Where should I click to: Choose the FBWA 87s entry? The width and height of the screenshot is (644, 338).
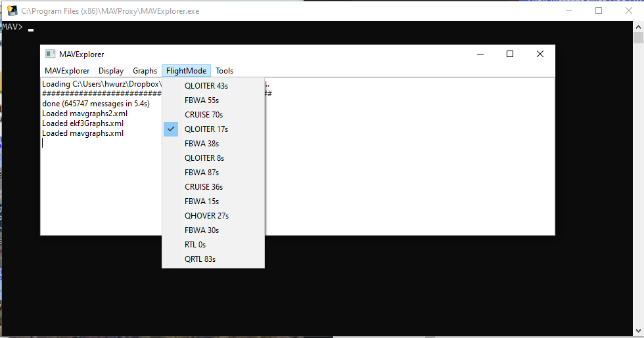(x=202, y=173)
